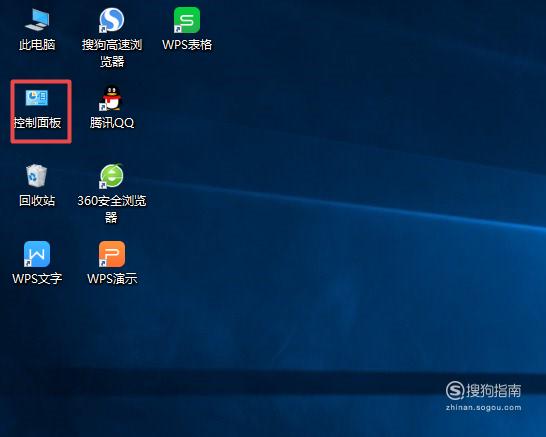Click the label text 控制面板
This screenshot has height=437, width=546.
37,123
